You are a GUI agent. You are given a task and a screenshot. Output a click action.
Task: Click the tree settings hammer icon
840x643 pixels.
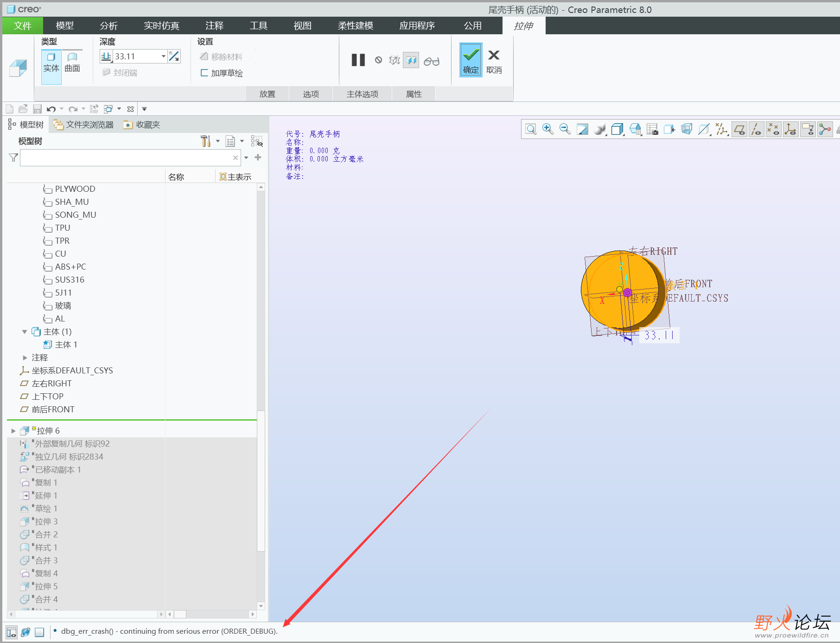click(205, 141)
